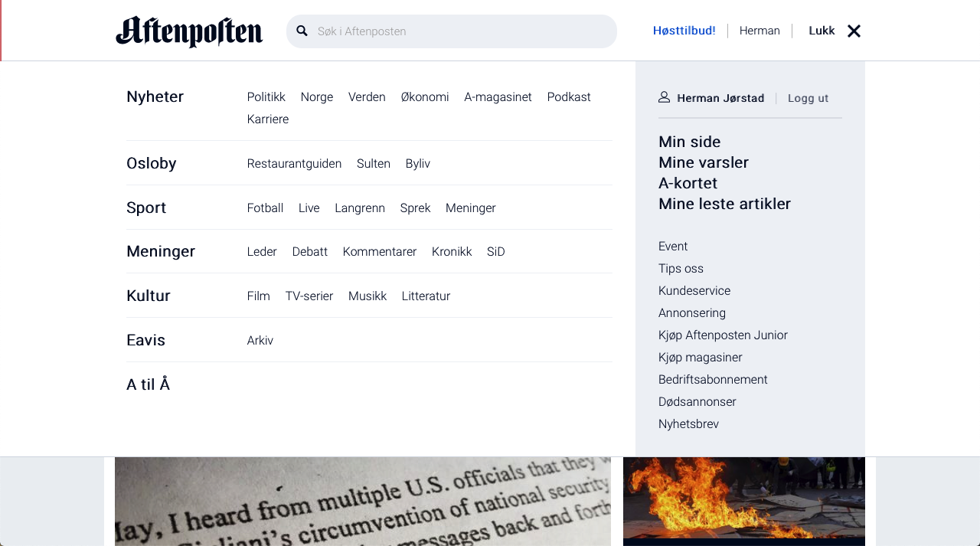
Task: Click the search magnifier icon
Action: coord(302,31)
